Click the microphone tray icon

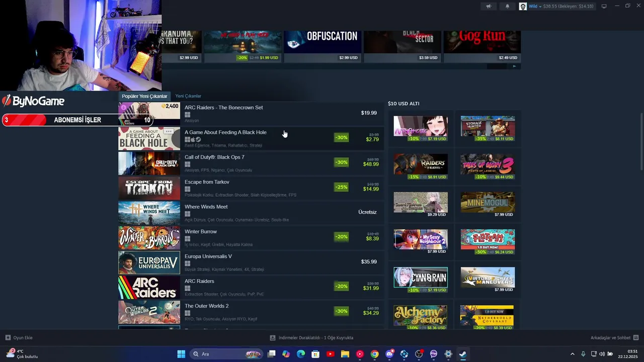pyautogui.click(x=583, y=354)
